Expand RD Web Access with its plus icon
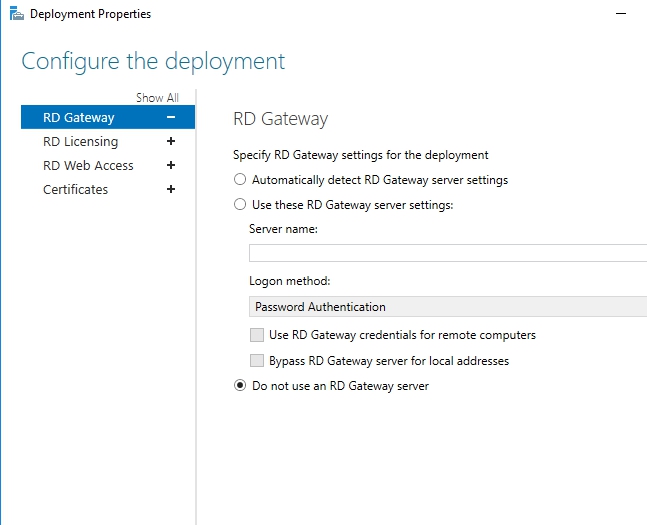 click(x=171, y=166)
